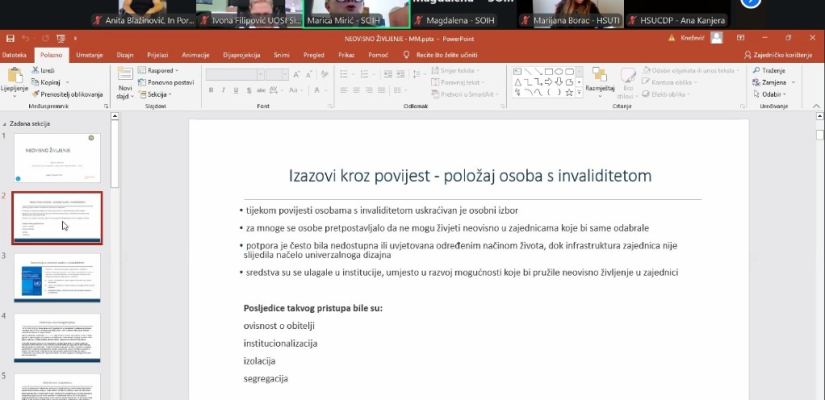Click the increase font size icon
Image resolution: width=825 pixels, height=400 pixels.
pos(296,74)
